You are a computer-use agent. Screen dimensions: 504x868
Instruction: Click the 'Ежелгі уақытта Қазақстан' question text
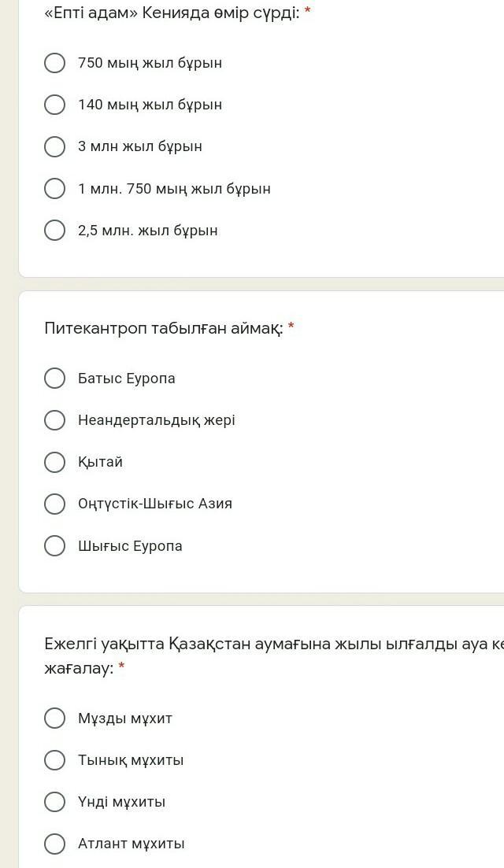[268, 645]
